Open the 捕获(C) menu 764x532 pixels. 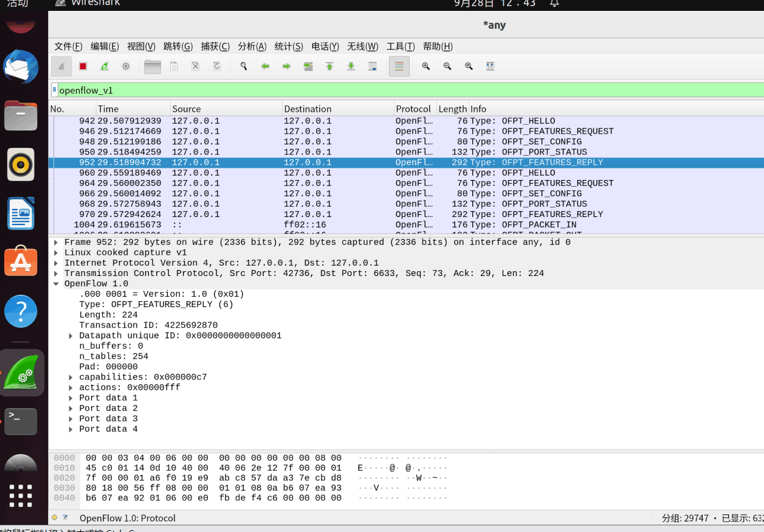coord(215,46)
